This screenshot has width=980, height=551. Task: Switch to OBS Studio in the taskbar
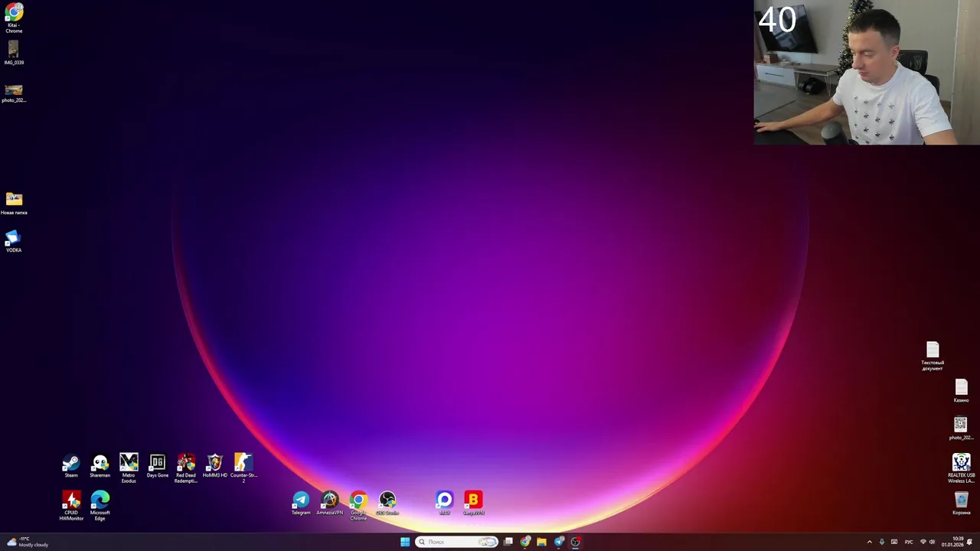pos(576,542)
